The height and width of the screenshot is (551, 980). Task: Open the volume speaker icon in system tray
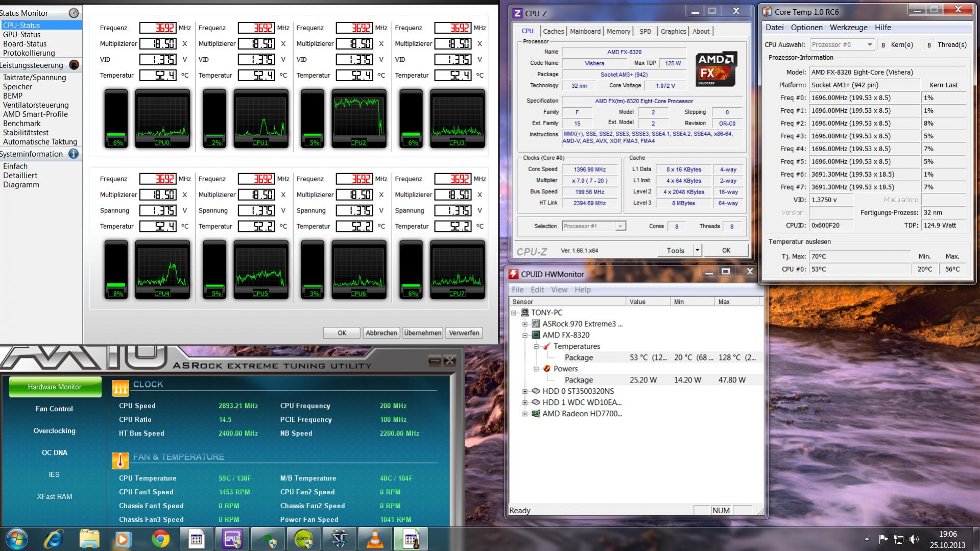[x=914, y=539]
